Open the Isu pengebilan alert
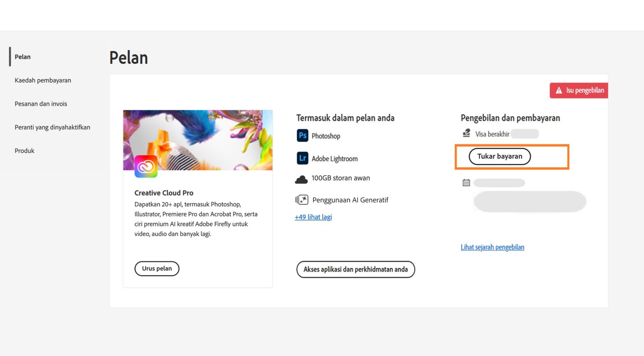Screen dimensions: 644x356 (x=579, y=90)
